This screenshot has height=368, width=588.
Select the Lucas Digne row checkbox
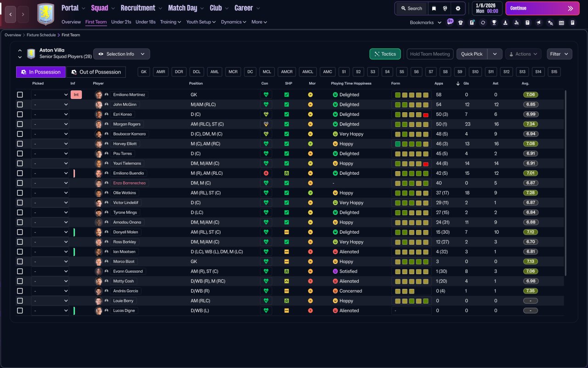[20, 310]
